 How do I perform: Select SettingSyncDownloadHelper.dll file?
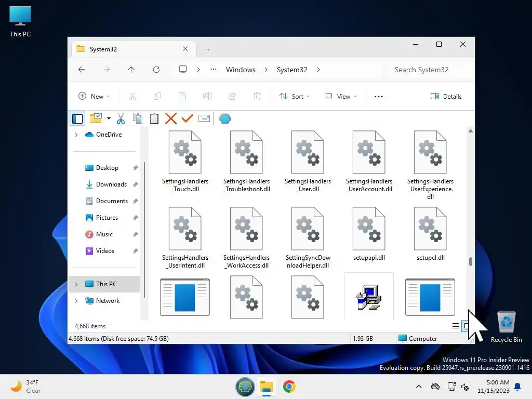[308, 238]
